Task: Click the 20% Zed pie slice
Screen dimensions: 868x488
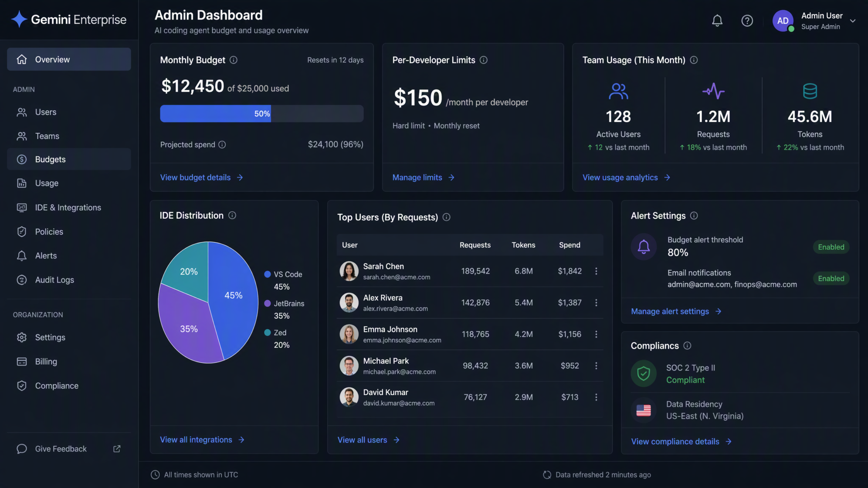Action: point(188,271)
